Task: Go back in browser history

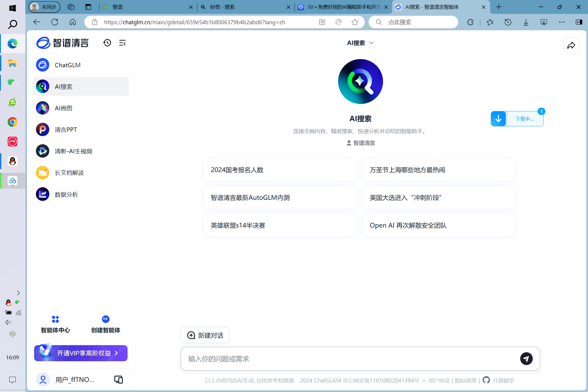Action: pyautogui.click(x=37, y=22)
